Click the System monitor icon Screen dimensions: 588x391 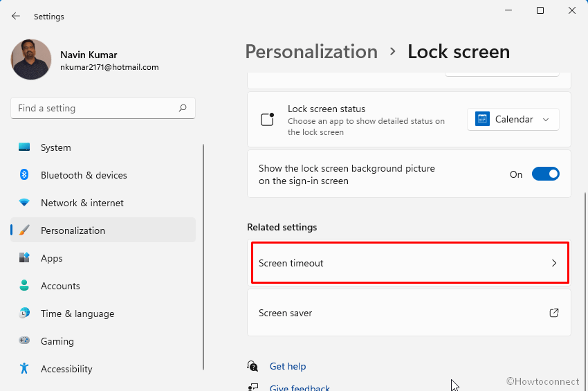pyautogui.click(x=24, y=147)
